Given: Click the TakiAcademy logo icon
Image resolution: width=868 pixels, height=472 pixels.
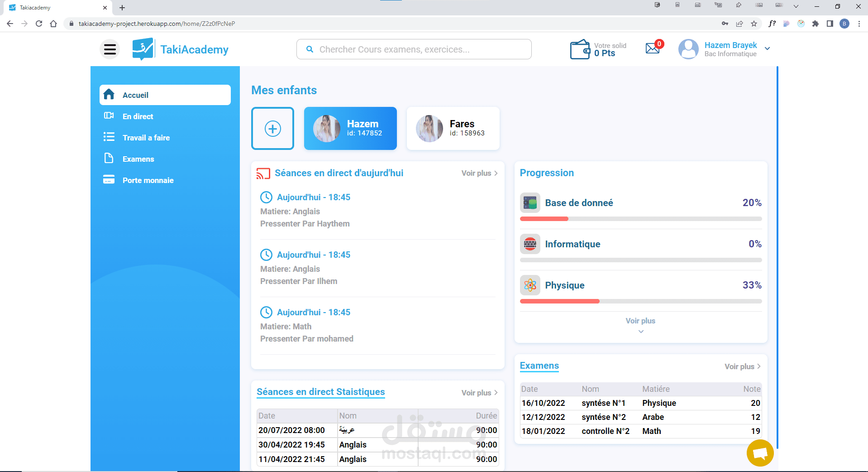Looking at the screenshot, I should click(143, 49).
